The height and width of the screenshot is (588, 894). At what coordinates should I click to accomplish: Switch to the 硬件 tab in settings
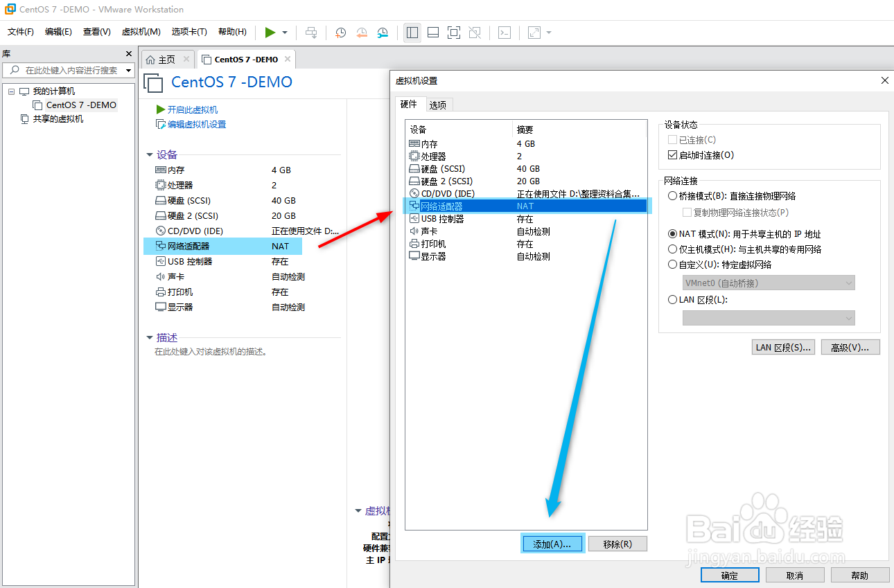coord(409,104)
